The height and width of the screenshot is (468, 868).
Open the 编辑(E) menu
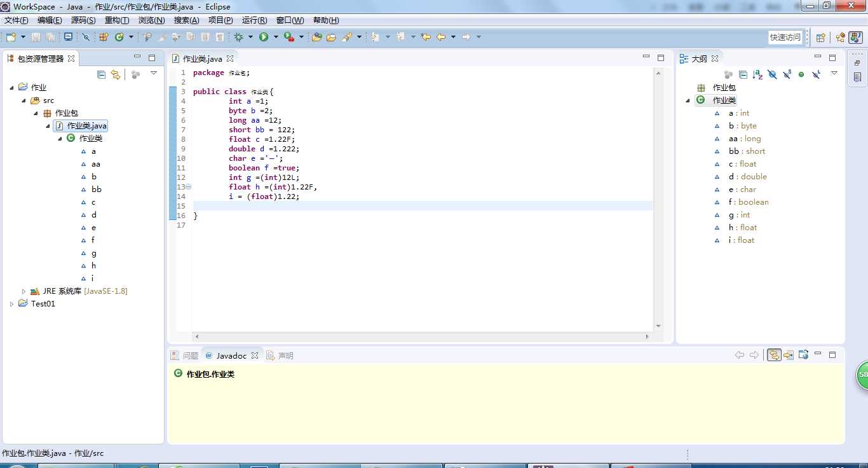point(50,20)
